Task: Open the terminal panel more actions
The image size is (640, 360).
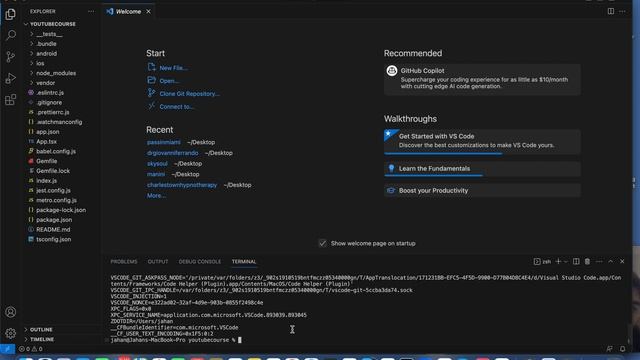Action: pyautogui.click(x=599, y=261)
